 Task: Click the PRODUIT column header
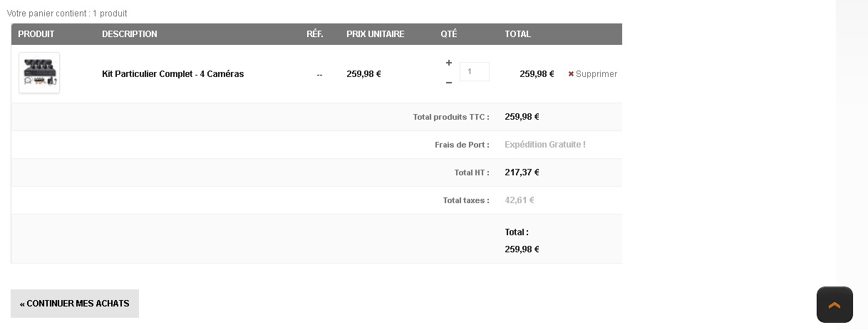pos(36,34)
